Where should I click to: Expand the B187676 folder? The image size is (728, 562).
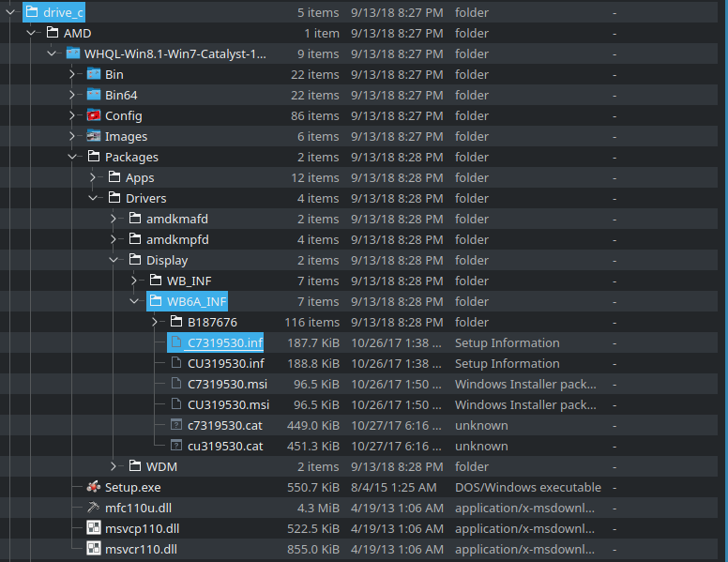(155, 322)
